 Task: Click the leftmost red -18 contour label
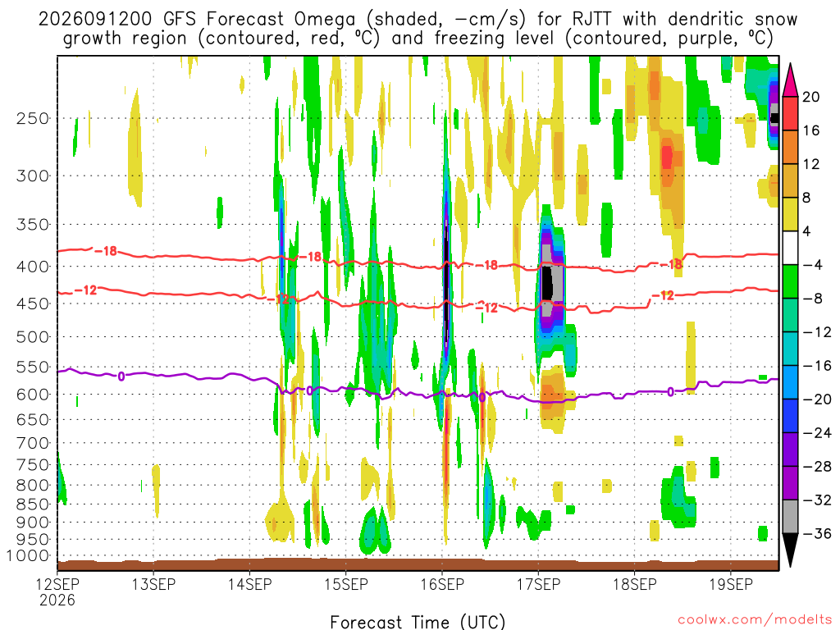pos(106,251)
